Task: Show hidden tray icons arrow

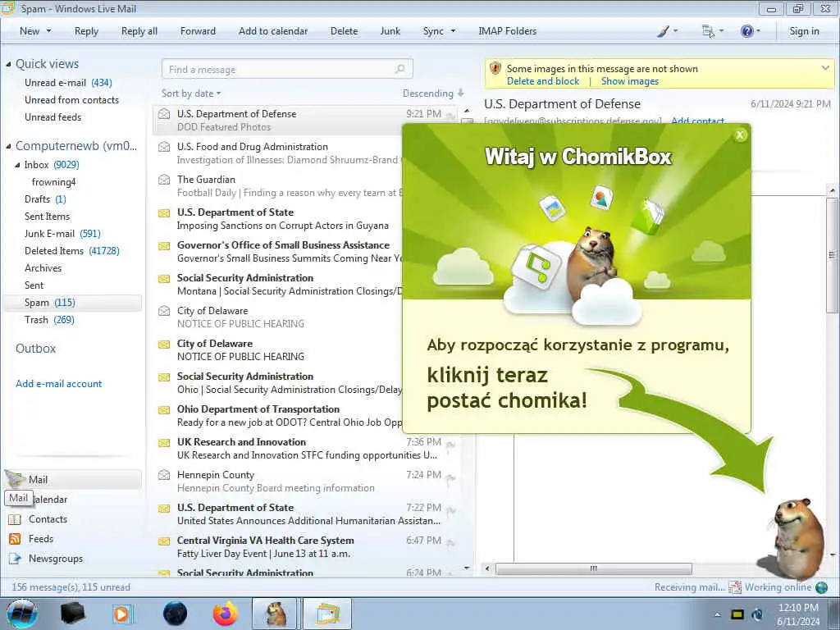Action: click(717, 614)
